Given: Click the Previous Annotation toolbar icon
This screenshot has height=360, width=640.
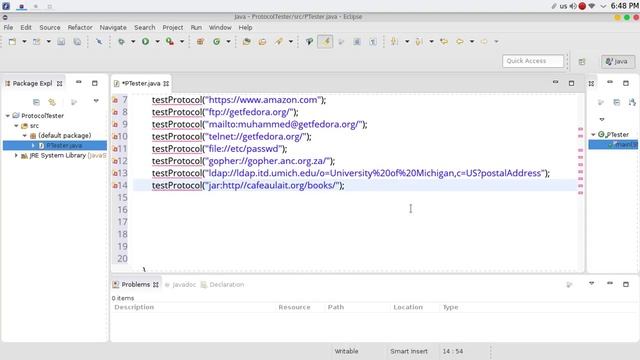Looking at the screenshot, I should [419, 42].
